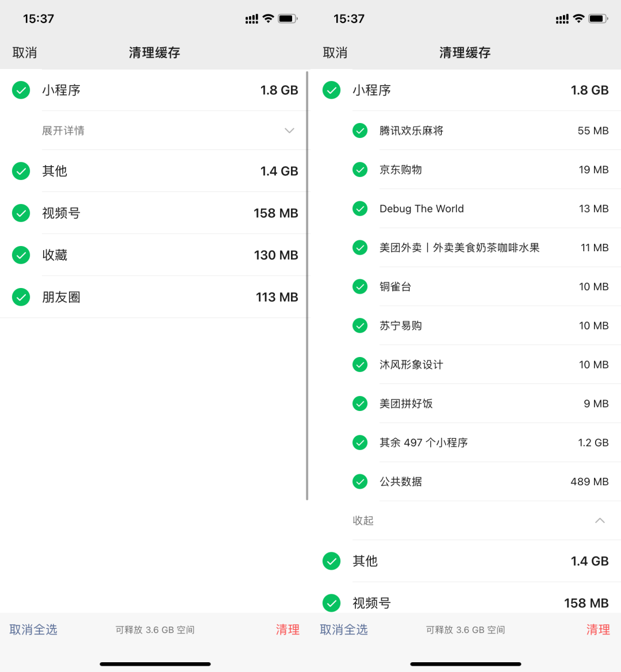Collapse the list with the 收起 chevron
621x672 pixels.
click(x=600, y=521)
